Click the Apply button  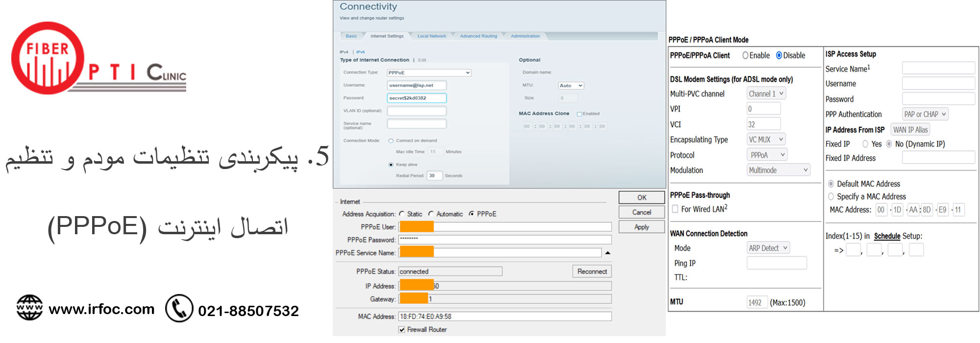pos(642,227)
